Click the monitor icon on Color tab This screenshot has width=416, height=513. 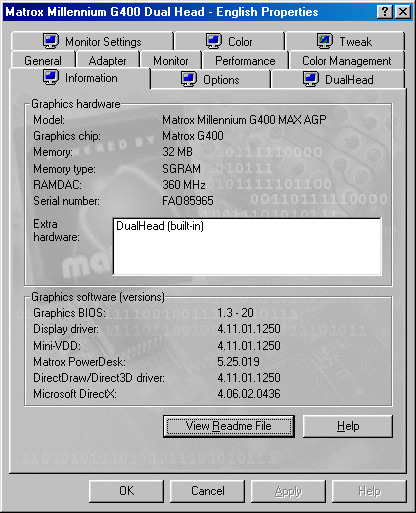214,41
